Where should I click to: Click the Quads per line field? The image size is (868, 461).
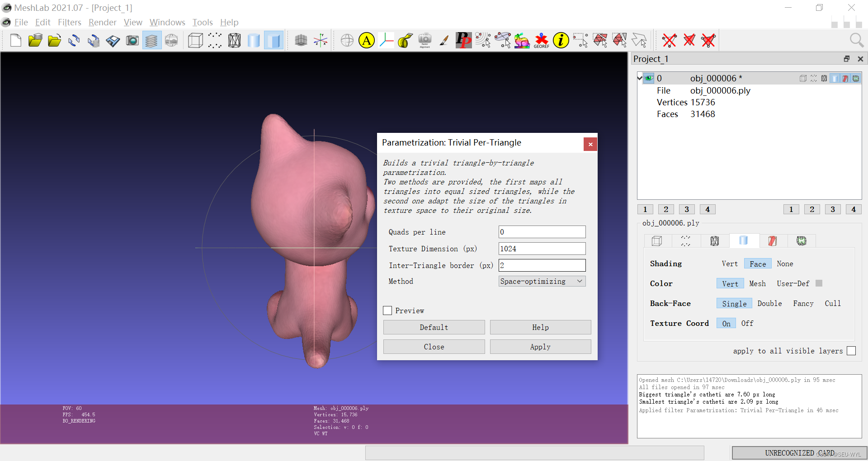tap(542, 232)
